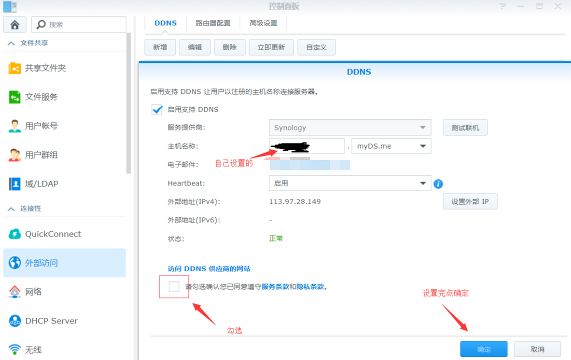Click the sidebar vertical scrollbar
The image size is (571, 360).
pos(128,103)
